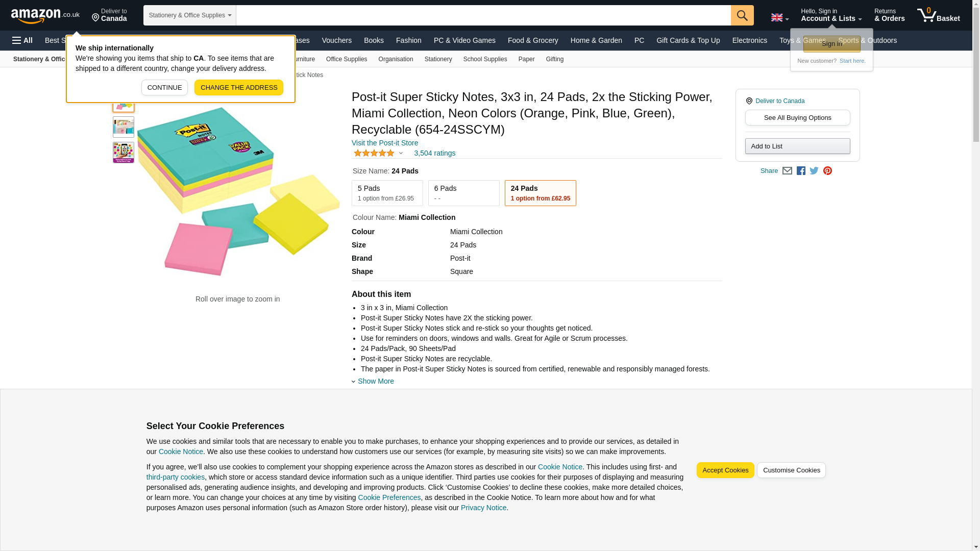Image resolution: width=980 pixels, height=551 pixels.
Task: Select the 5 Pads size option
Action: tap(387, 193)
